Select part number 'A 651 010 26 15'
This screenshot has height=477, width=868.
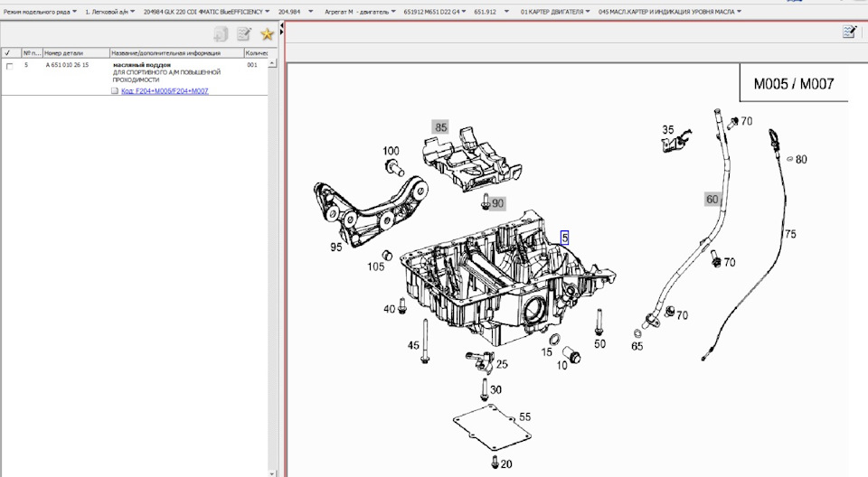(67, 65)
